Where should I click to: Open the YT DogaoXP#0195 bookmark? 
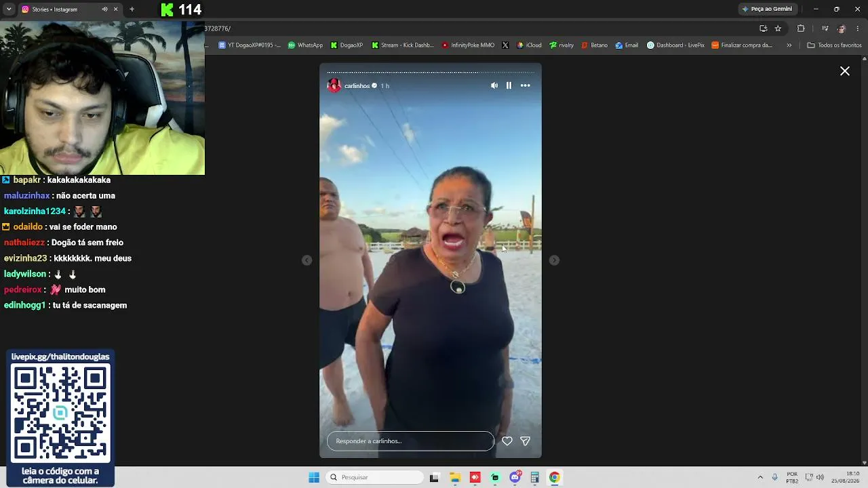click(250, 45)
